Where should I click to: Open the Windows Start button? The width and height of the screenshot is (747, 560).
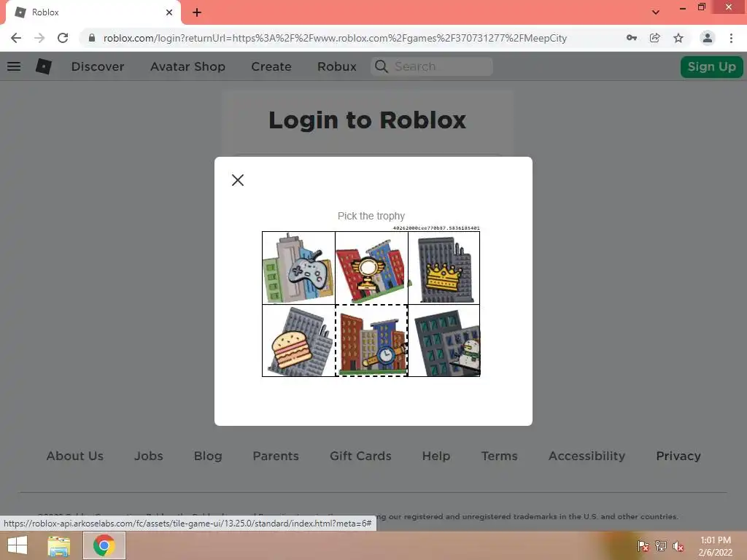(x=18, y=545)
